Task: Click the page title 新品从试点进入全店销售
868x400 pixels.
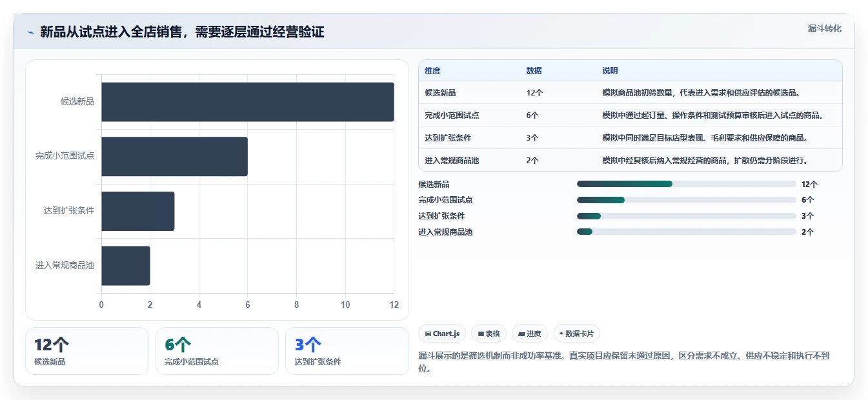Action: pos(182,32)
